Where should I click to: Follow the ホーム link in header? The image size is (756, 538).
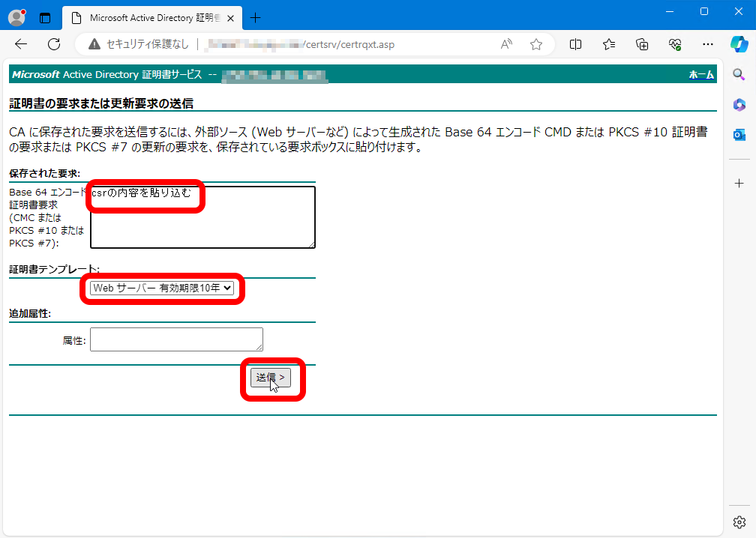point(701,75)
